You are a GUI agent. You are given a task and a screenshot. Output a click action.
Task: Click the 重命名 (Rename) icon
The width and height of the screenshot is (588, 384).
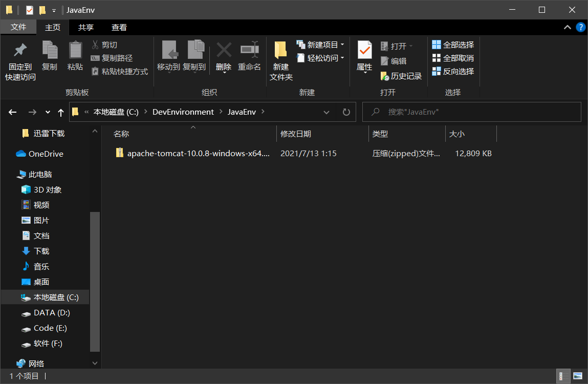pyautogui.click(x=249, y=56)
